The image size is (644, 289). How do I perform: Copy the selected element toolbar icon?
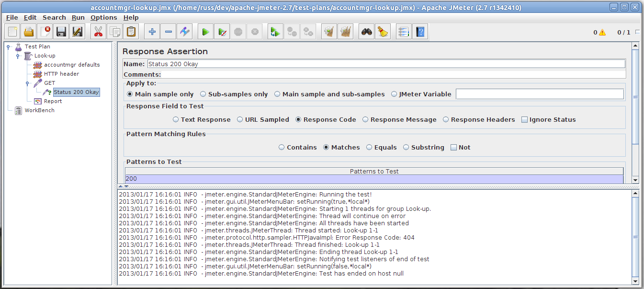click(115, 32)
